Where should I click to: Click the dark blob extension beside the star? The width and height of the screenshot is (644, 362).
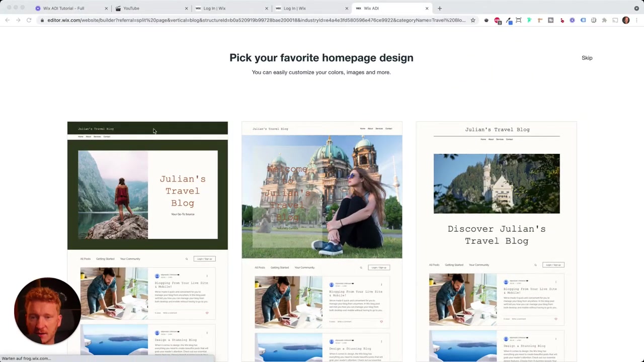point(486,20)
